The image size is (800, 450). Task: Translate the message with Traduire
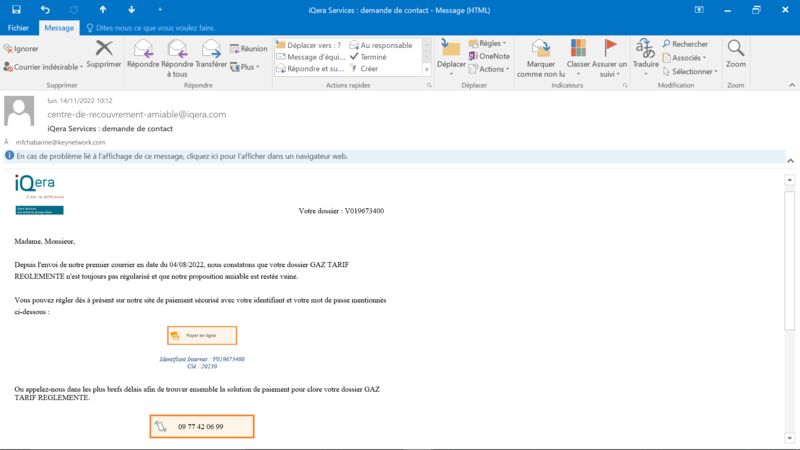645,59
